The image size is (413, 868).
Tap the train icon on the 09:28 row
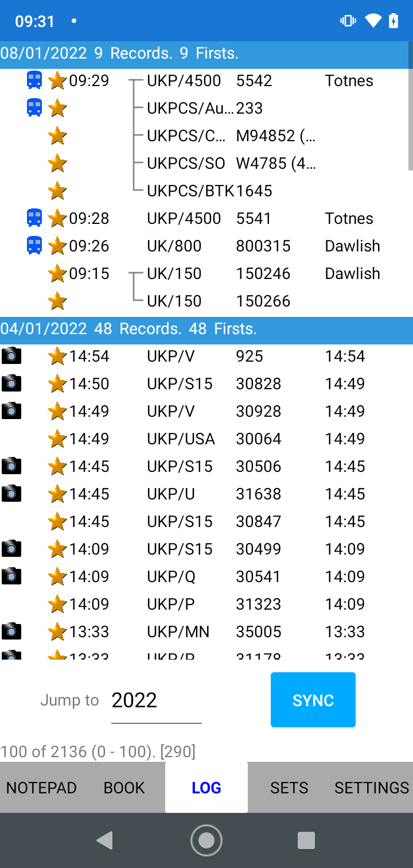(x=34, y=218)
